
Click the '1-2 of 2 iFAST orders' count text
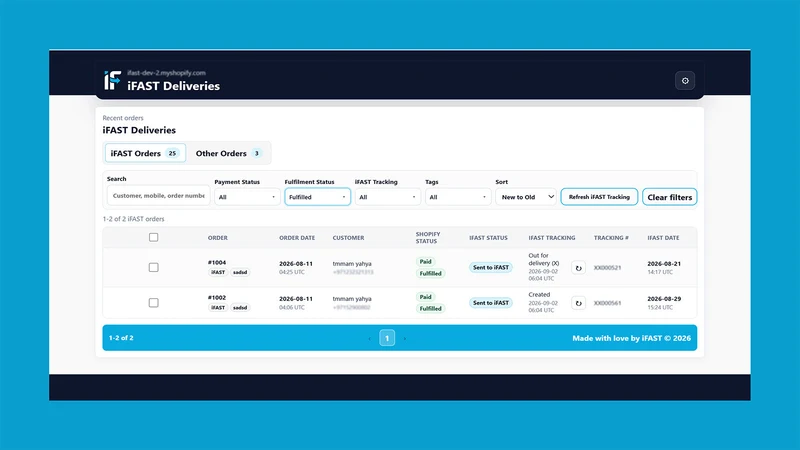coord(134,219)
